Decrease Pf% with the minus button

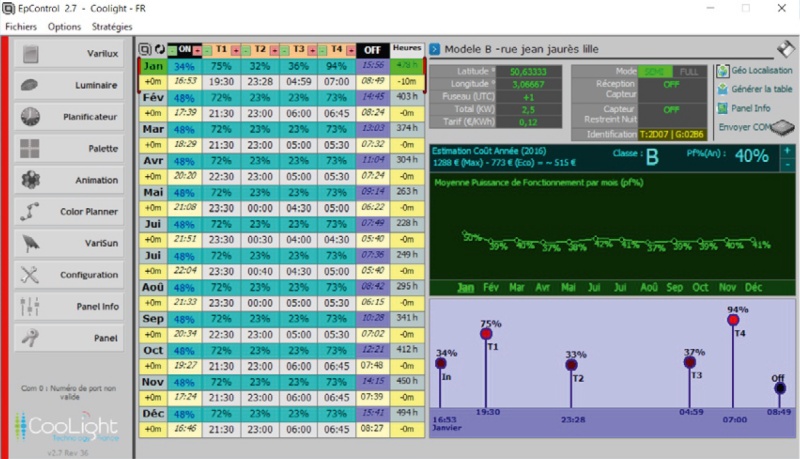787,164
